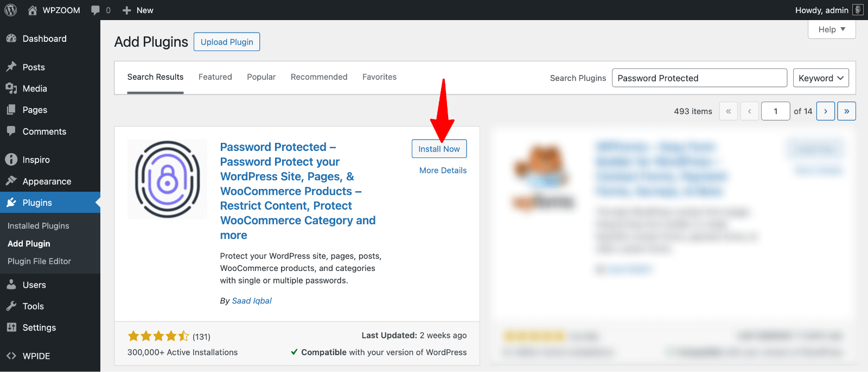Viewport: 868px width, 372px height.
Task: Click the (131) ratings count
Action: (201, 337)
